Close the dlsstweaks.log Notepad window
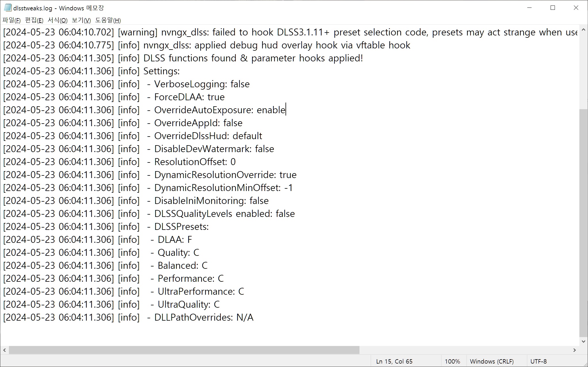 (576, 8)
